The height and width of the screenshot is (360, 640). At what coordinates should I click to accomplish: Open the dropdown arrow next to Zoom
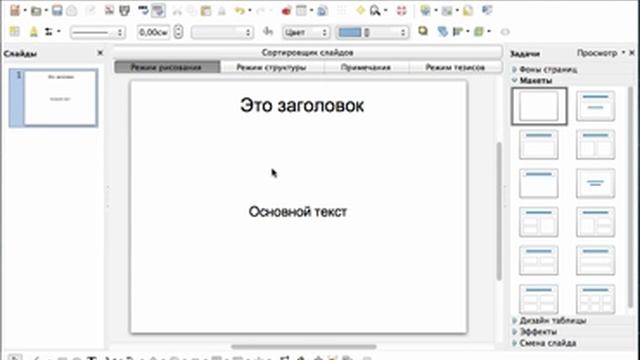click(x=385, y=11)
